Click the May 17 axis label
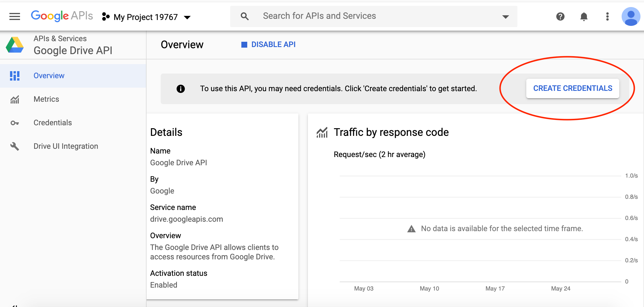 click(x=495, y=288)
